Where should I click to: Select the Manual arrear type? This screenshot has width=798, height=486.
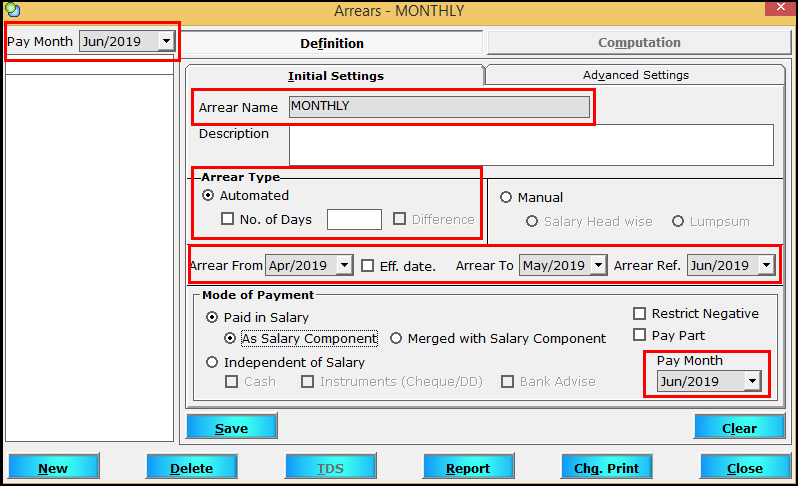click(505, 197)
